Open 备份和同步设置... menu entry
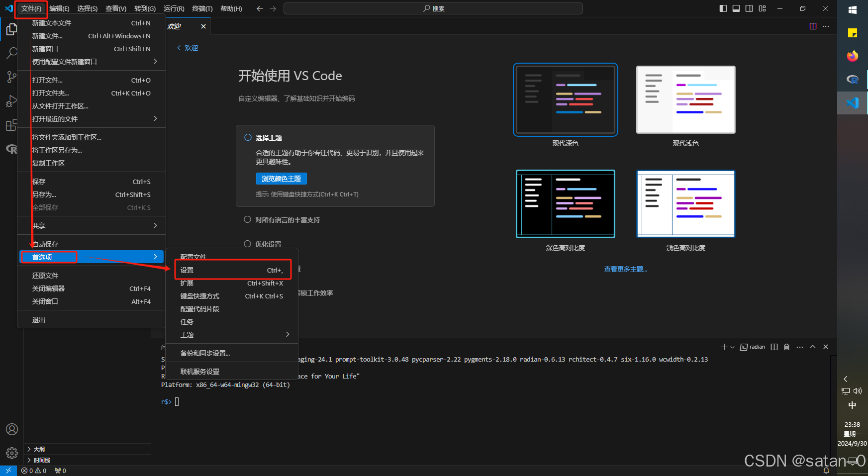868x476 pixels. [x=232, y=353]
